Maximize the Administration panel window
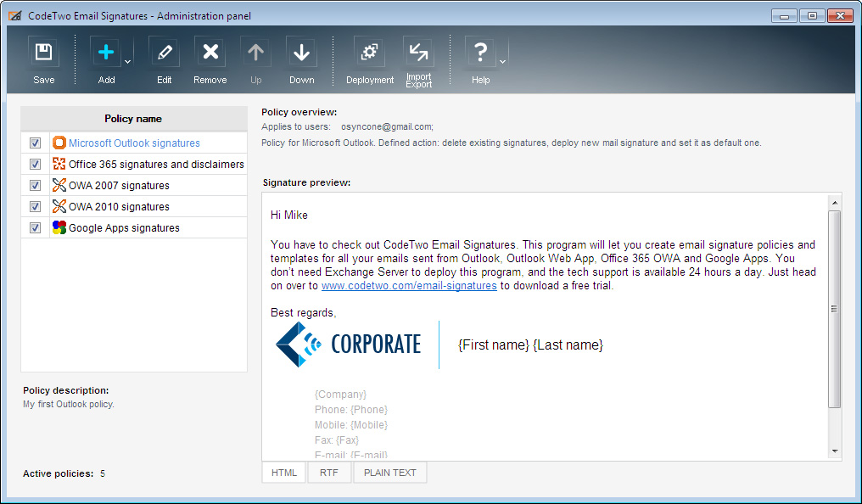 tap(812, 16)
